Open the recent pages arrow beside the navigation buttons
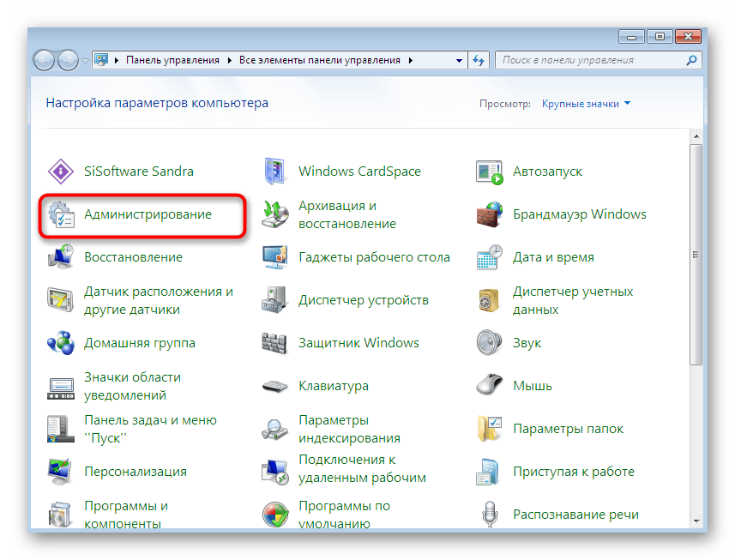The height and width of the screenshot is (560, 735). (85, 60)
